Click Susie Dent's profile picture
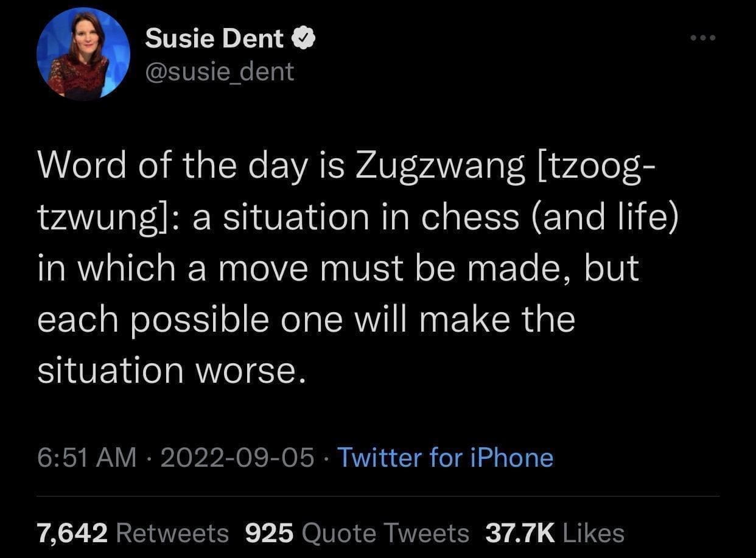Screen dimensions: 756x558 [82, 55]
